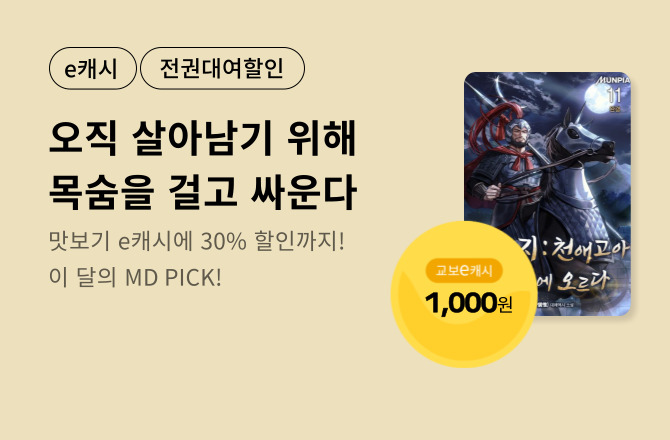
Task: Click the MUNPIA logo on the cover
Action: pos(614,80)
